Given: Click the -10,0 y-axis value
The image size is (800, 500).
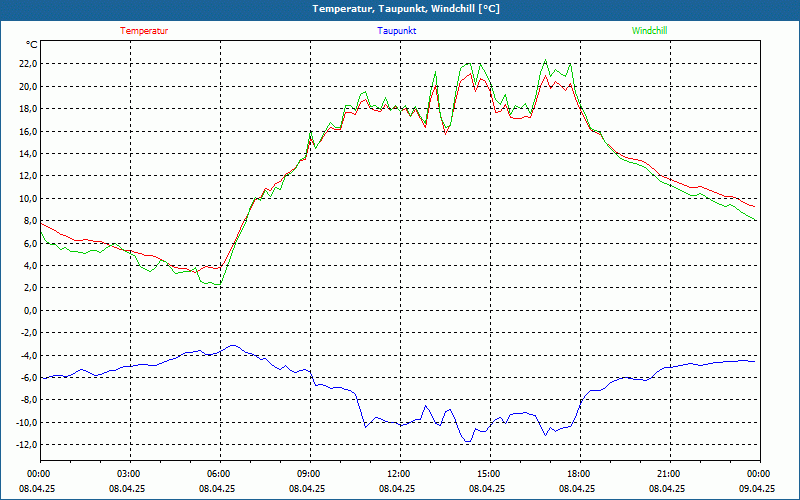Looking at the screenshot, I should coord(27,422).
